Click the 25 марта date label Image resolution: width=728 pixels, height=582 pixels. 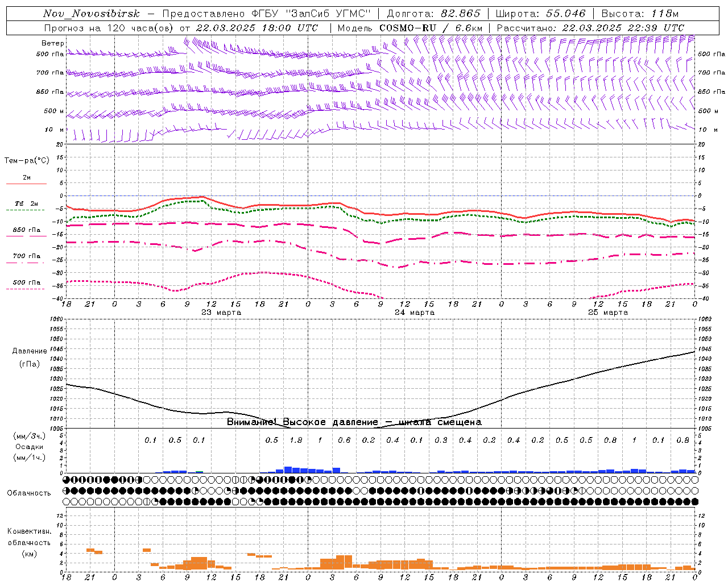tap(608, 313)
